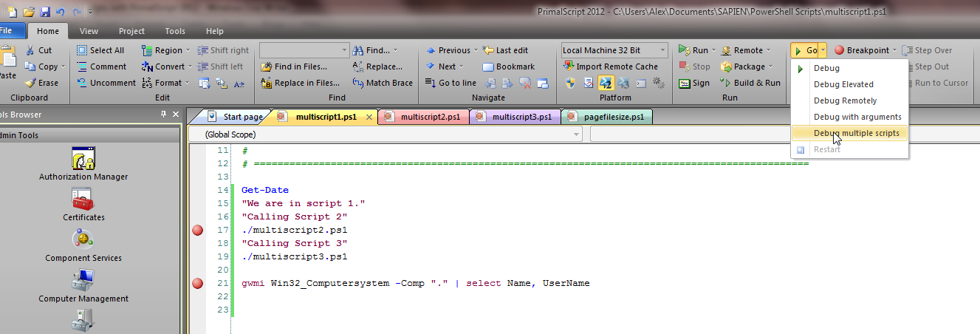This screenshot has width=980, height=334.
Task: Click Paste in Clipboard group
Action: (x=7, y=64)
